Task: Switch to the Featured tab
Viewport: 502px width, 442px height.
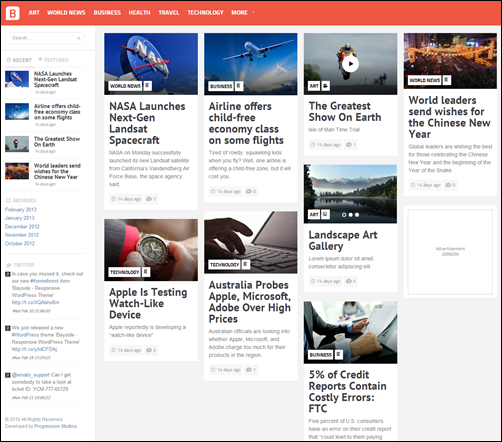Action: [x=53, y=60]
